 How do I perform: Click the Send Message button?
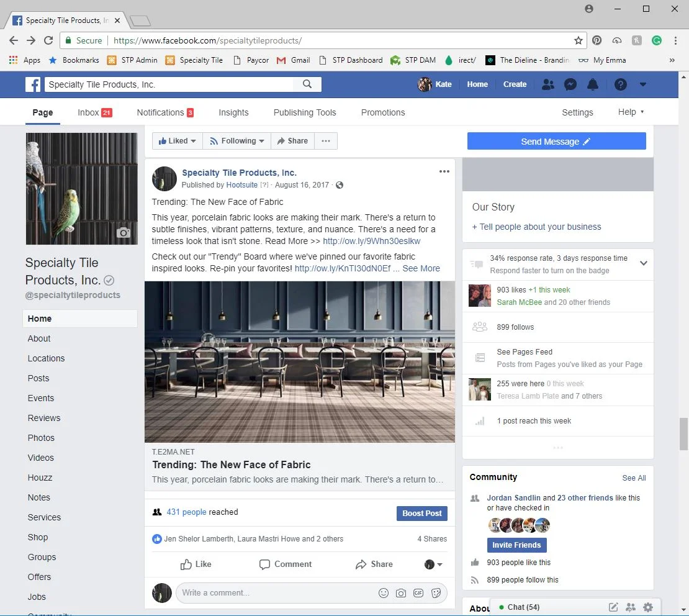coord(556,141)
